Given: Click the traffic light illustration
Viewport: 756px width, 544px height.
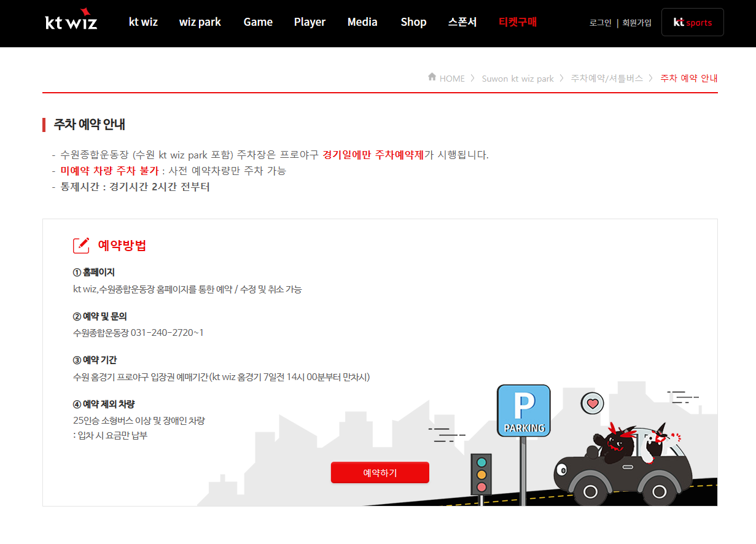Looking at the screenshot, I should coord(481,475).
